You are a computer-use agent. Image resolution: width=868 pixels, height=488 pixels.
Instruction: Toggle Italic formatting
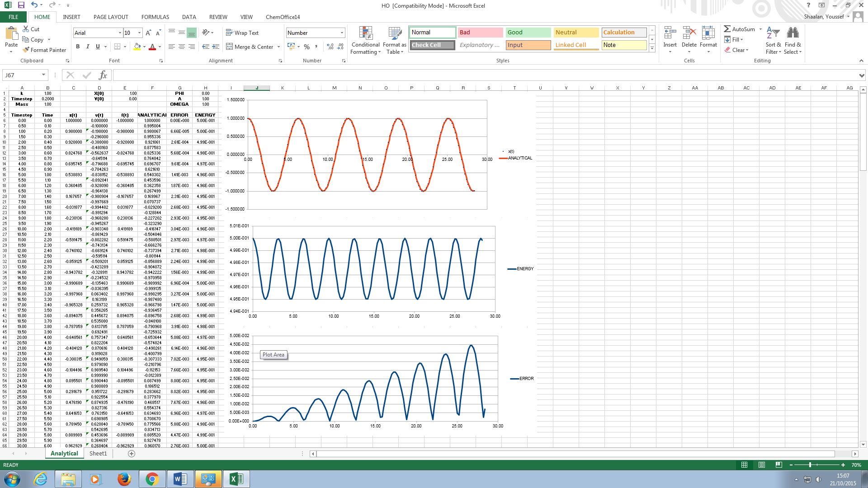[x=88, y=47]
